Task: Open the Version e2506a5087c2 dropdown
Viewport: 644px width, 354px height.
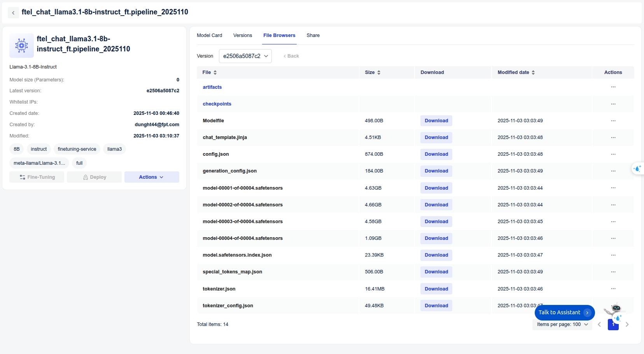Action: [x=245, y=56]
